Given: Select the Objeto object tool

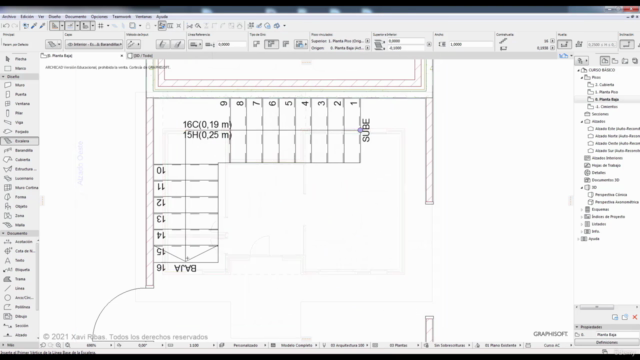Looking at the screenshot, I should coord(20,206).
